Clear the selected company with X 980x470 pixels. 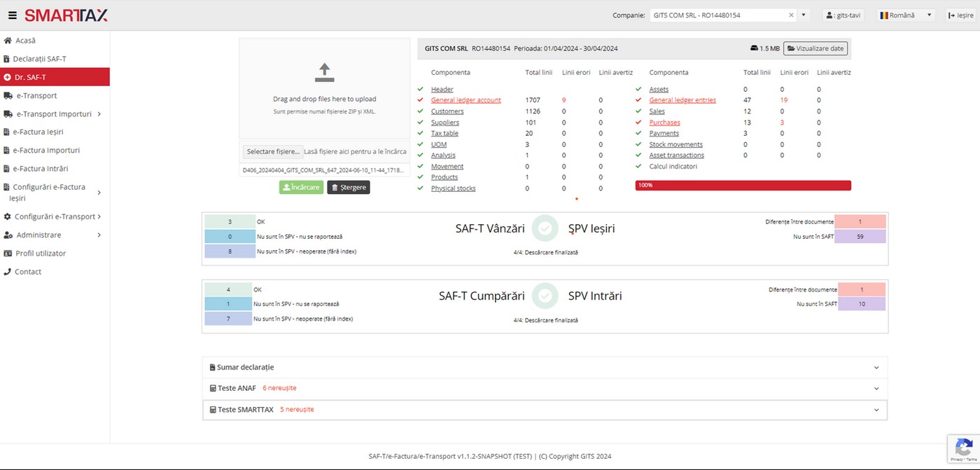pos(792,15)
